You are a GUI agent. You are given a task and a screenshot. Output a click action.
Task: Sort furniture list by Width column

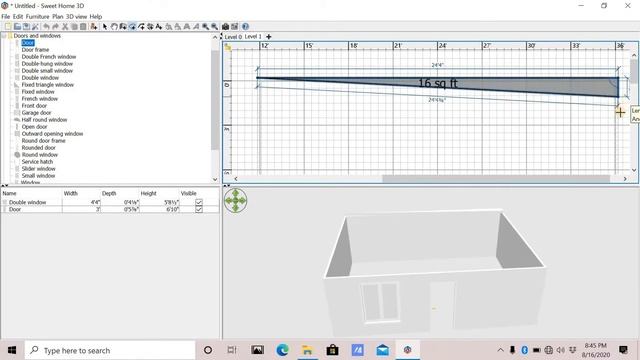81,193
